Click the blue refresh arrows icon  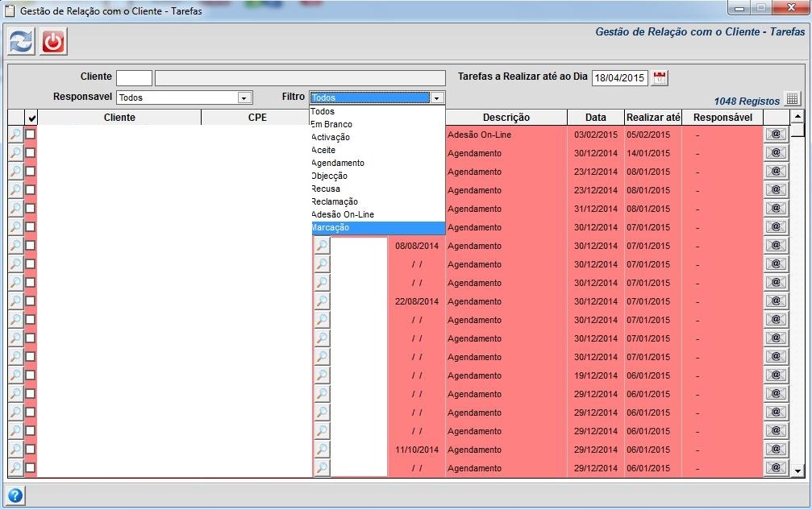pos(21,41)
